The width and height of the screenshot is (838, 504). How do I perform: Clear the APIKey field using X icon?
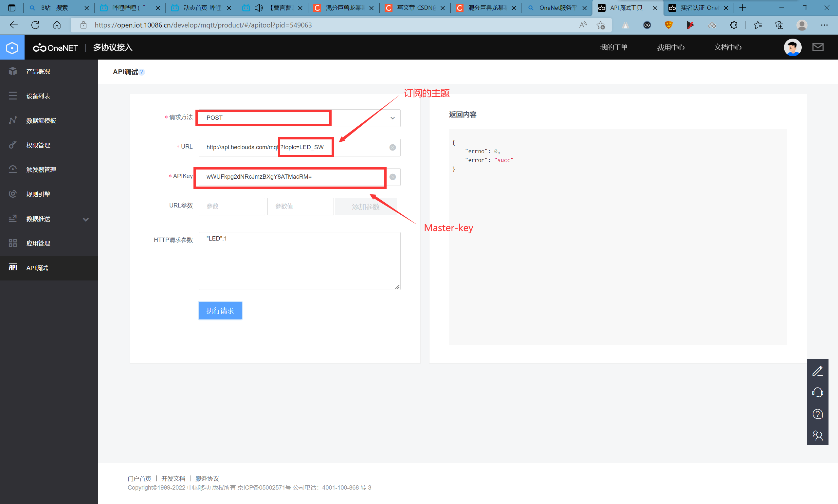(x=392, y=177)
